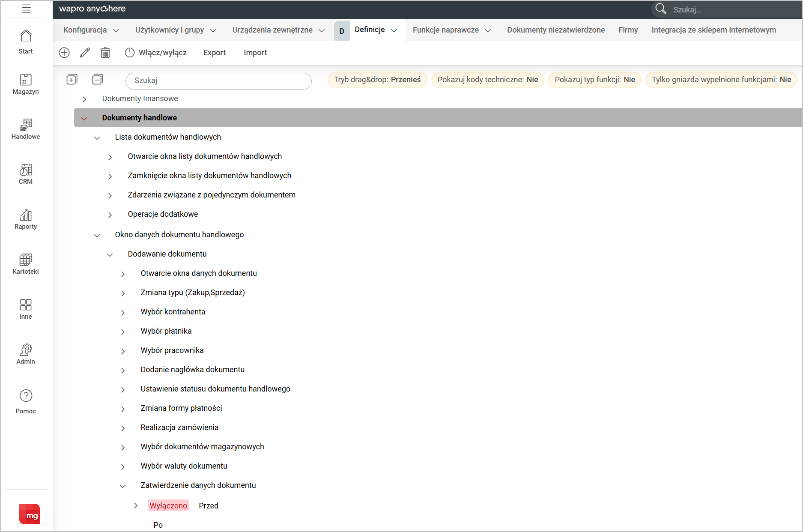The height and width of the screenshot is (532, 803).
Task: Click the Export button
Action: pyautogui.click(x=214, y=53)
